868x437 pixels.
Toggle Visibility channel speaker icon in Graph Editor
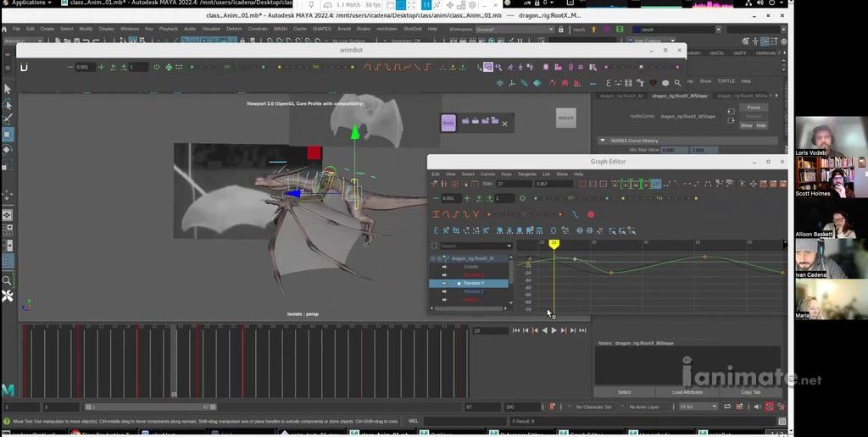444,267
